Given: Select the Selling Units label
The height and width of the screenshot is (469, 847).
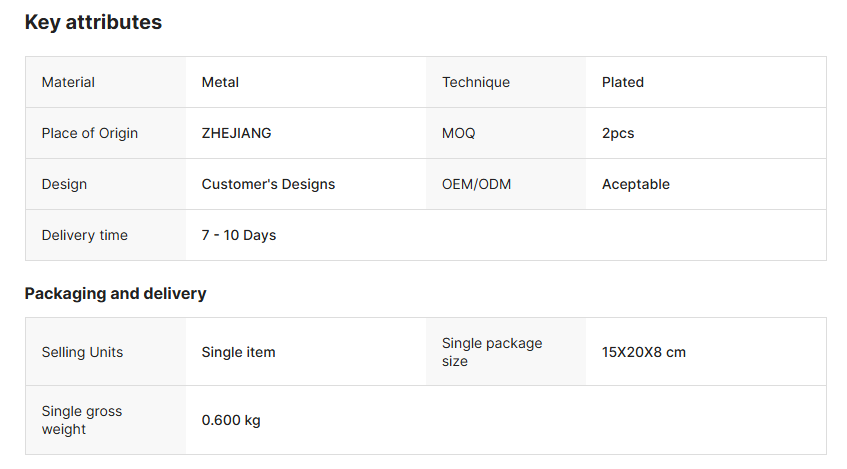Looking at the screenshot, I should [82, 352].
